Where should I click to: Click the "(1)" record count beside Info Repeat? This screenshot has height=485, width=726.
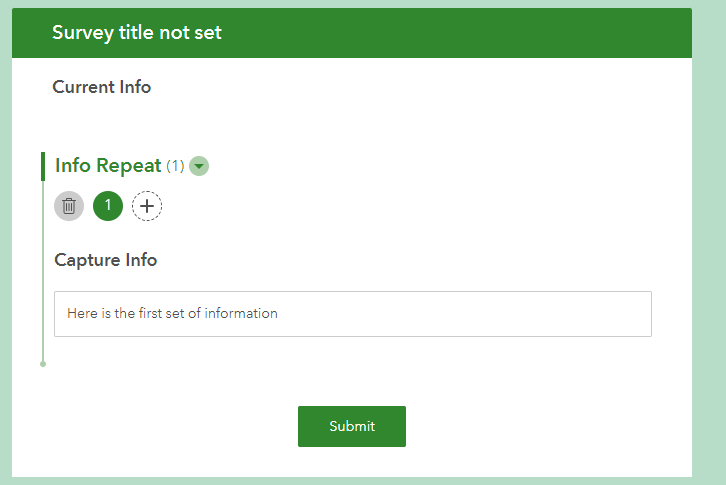pos(175,166)
